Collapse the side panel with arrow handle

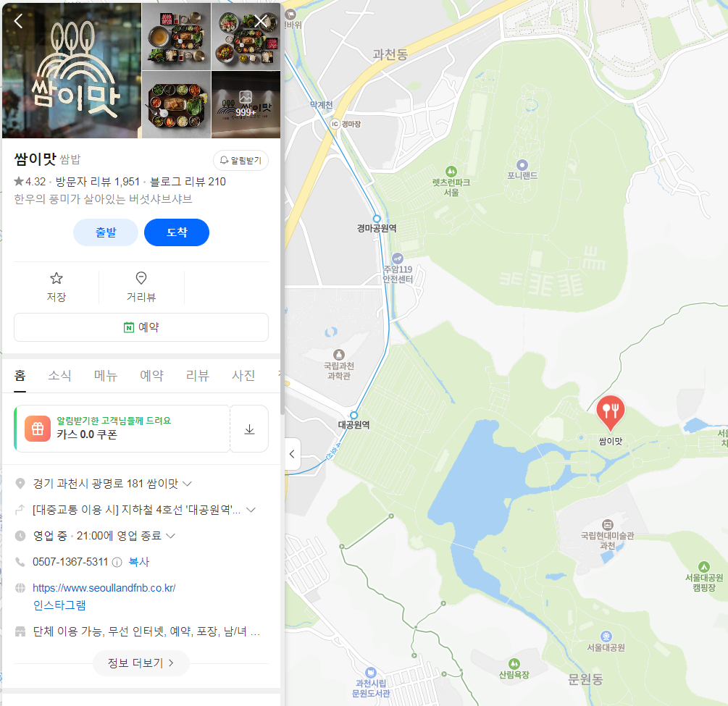tap(292, 454)
